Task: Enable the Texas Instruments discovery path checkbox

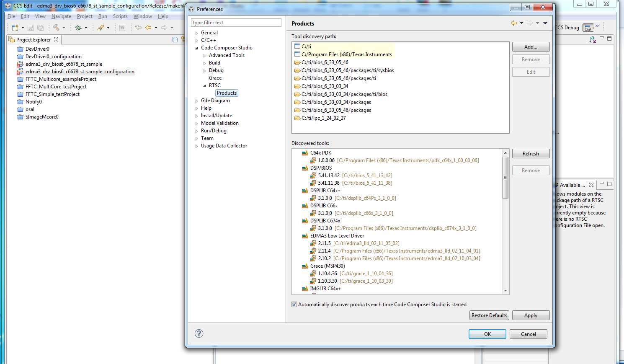Action: click(297, 54)
